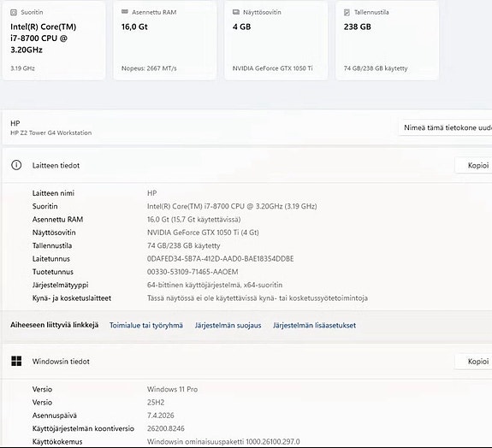Click Nopeus: 2667 MT/s text
492x448 pixels.
(x=149, y=68)
